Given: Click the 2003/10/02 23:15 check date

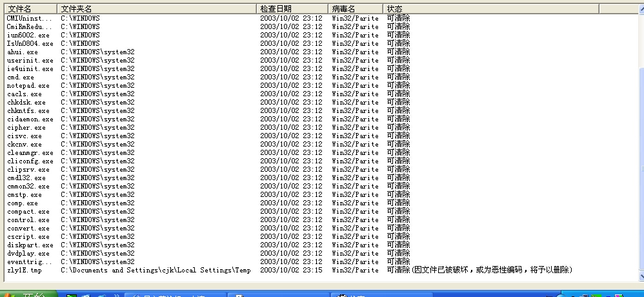Looking at the screenshot, I should [291, 270].
